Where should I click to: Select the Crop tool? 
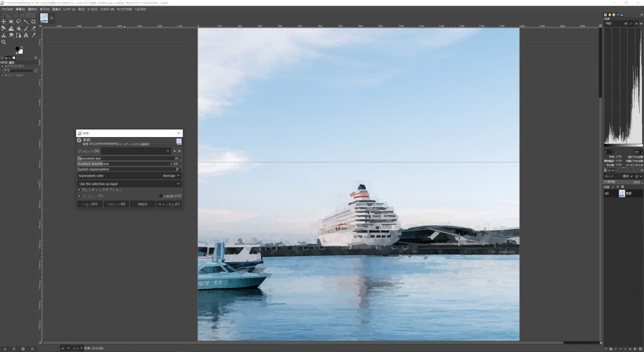[33, 22]
